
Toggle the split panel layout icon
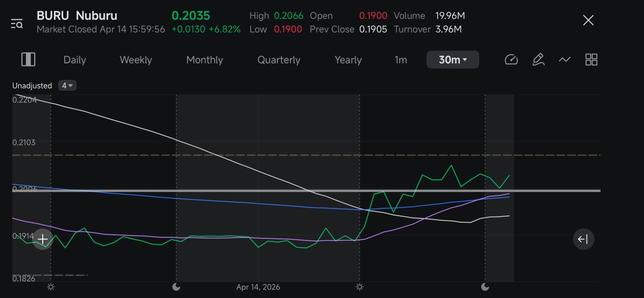(x=28, y=60)
